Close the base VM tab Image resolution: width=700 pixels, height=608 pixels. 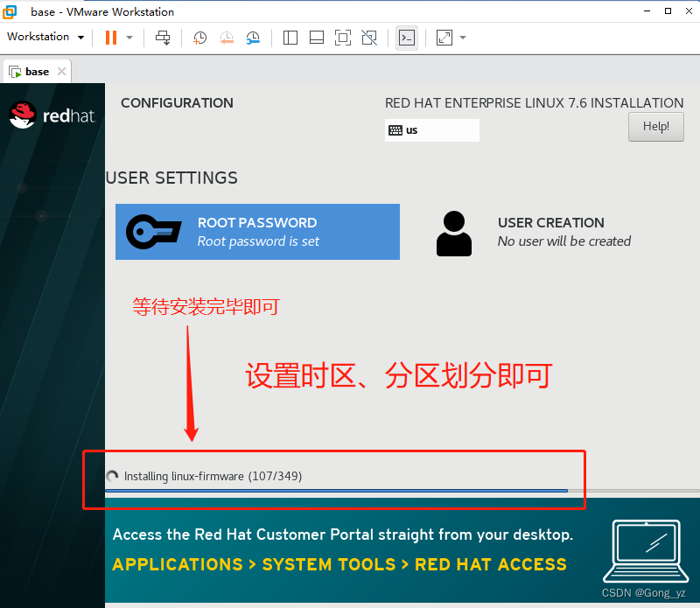point(61,72)
